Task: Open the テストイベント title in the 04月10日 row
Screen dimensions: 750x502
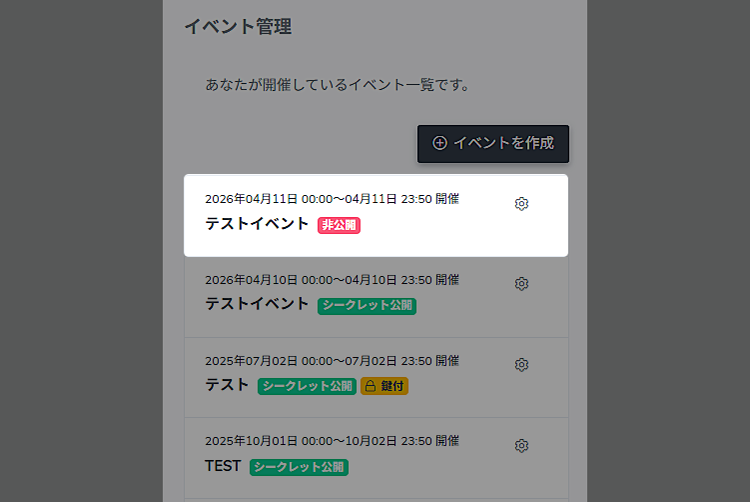Action: [257, 304]
